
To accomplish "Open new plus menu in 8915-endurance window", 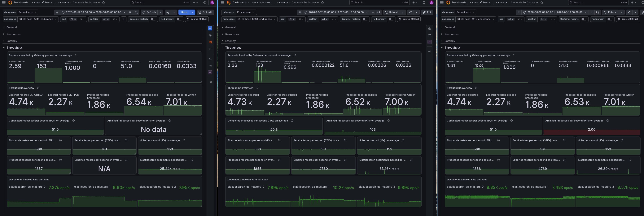I will point(633,2).
